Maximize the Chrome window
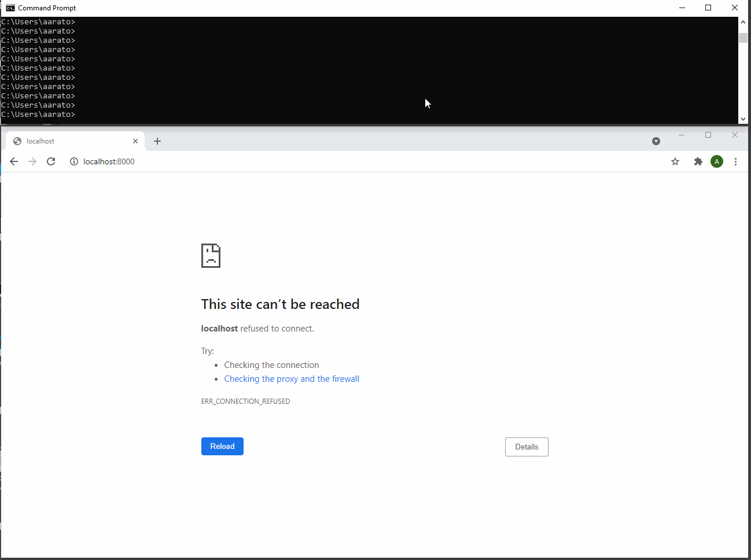 [x=708, y=135]
